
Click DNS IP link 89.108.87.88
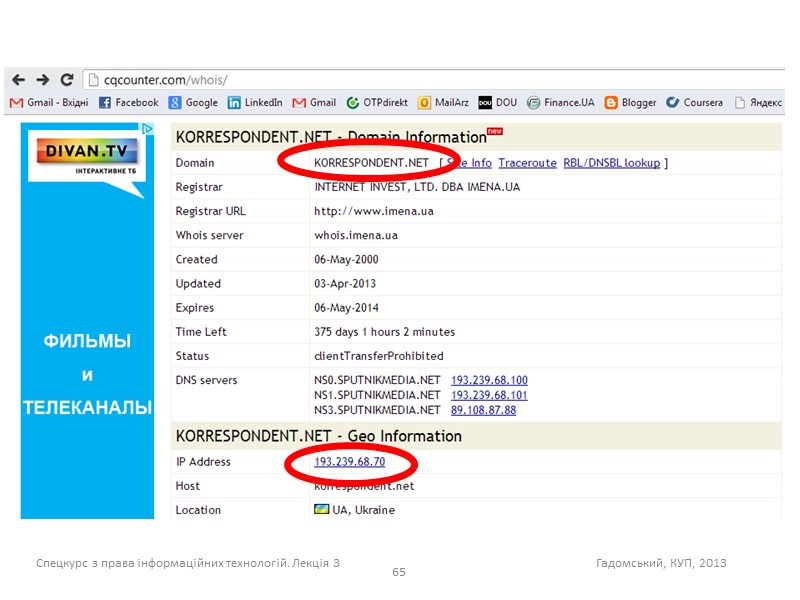coord(484,410)
